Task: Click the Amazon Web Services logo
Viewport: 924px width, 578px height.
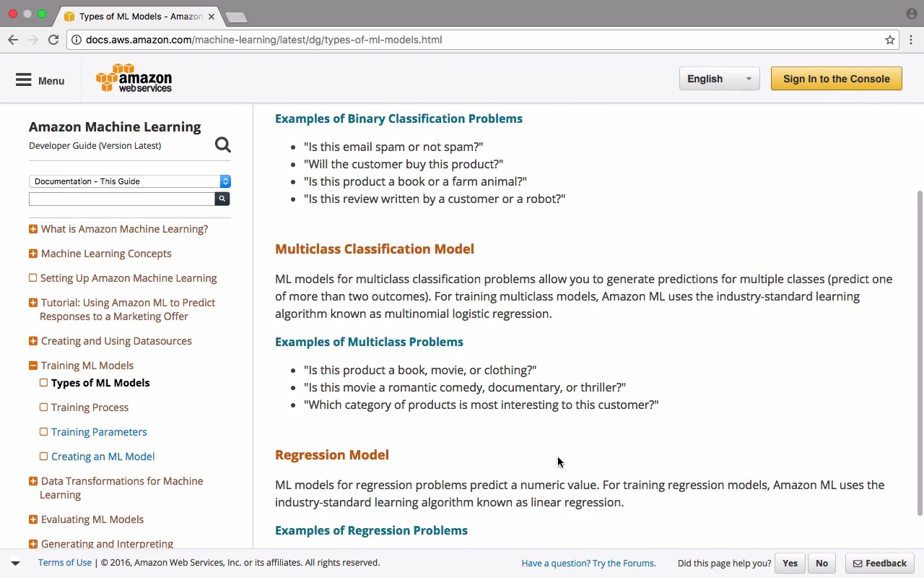Action: [134, 78]
